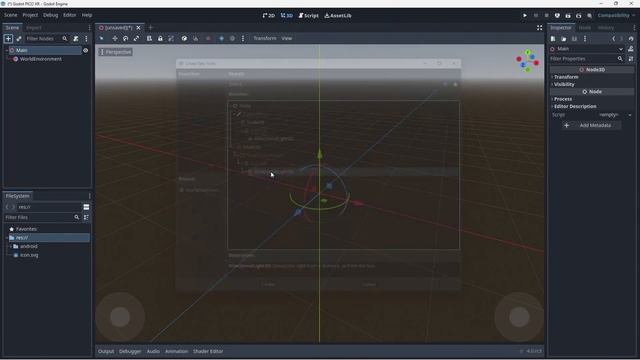
Task: Switch to the Script workspace
Action: 309,16
